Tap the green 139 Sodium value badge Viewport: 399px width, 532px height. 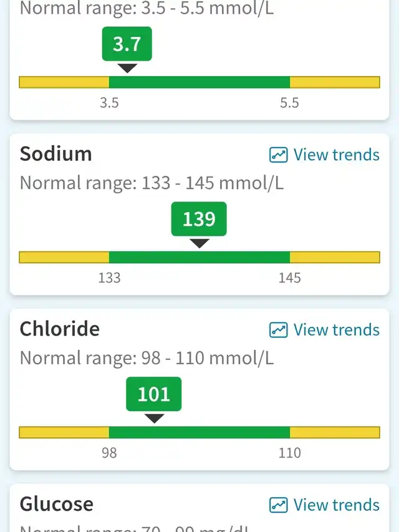[x=199, y=220]
